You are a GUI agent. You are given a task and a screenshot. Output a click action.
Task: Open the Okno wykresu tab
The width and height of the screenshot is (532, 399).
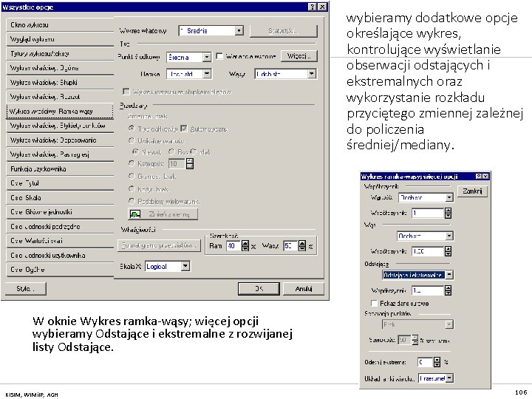click(60, 25)
